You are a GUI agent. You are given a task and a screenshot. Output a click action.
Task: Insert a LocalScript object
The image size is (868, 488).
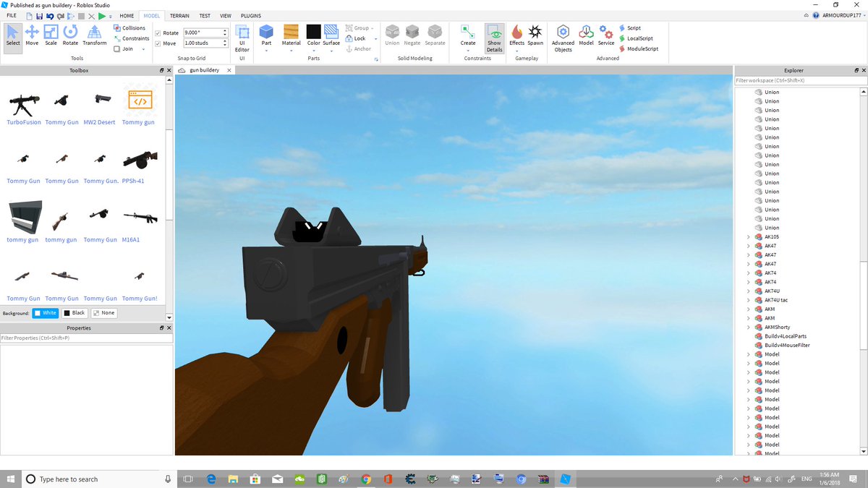(x=635, y=38)
